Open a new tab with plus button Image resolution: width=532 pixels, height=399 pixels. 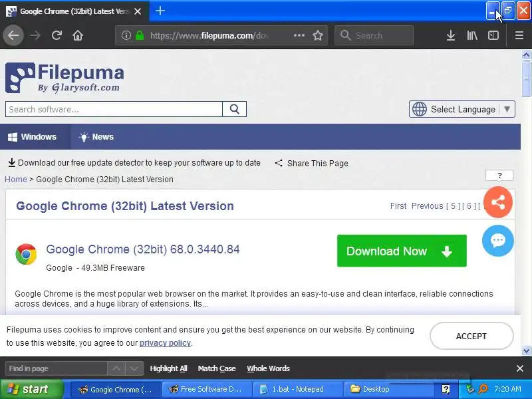click(160, 11)
